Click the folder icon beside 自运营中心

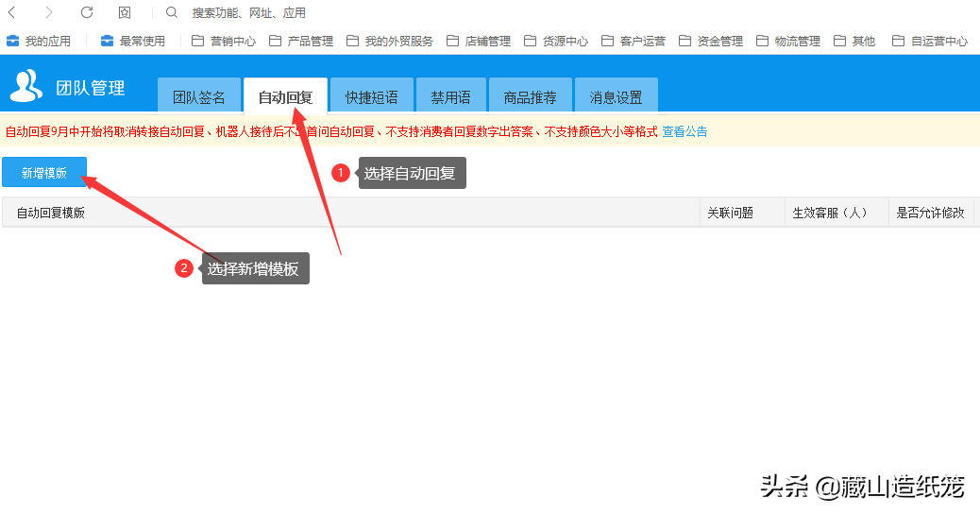pyautogui.click(x=898, y=42)
